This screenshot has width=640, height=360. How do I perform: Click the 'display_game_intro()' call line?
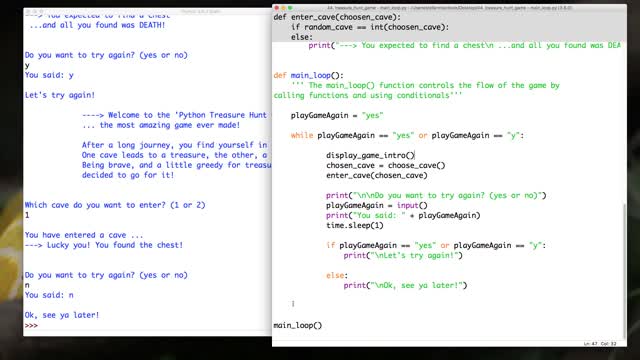coord(370,156)
